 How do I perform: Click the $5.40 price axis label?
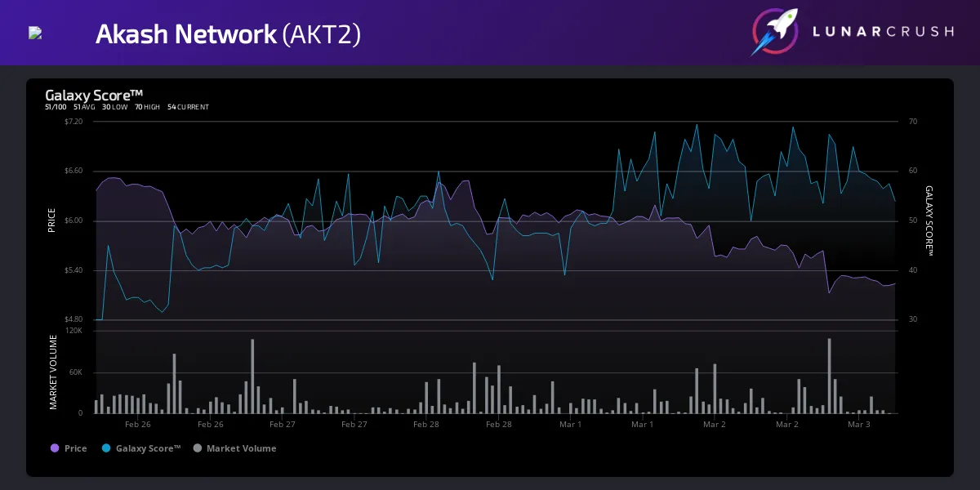point(73,270)
